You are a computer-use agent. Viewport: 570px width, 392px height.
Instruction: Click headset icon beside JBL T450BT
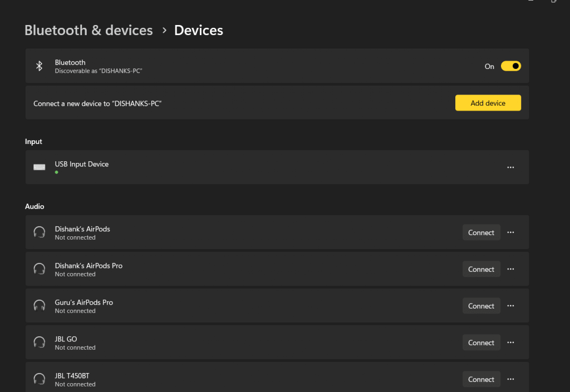click(x=40, y=379)
